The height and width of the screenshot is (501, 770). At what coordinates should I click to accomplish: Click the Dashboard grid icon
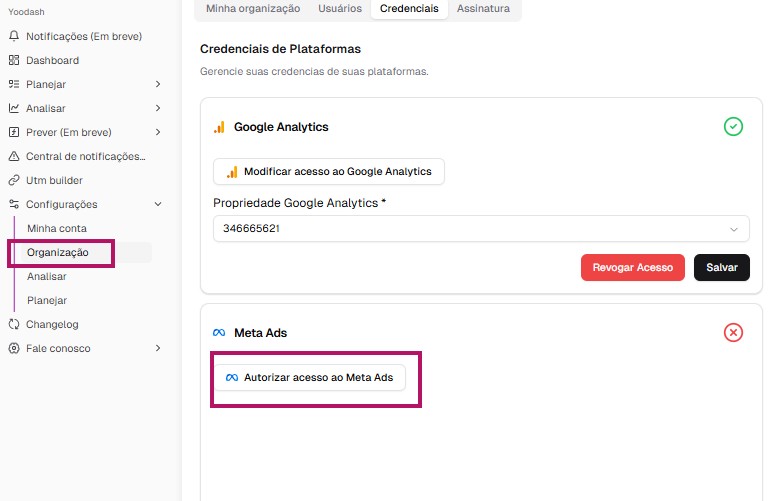coord(14,60)
